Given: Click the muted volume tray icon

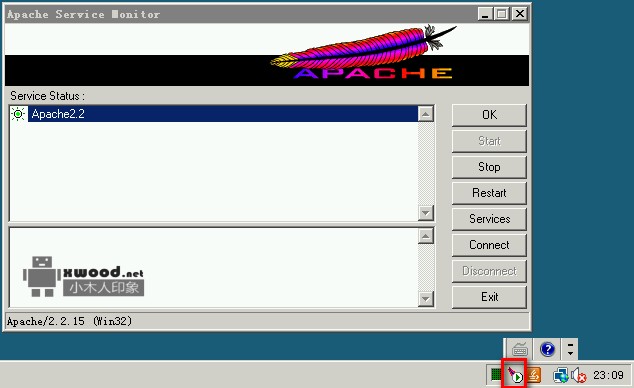Looking at the screenshot, I should [579, 375].
